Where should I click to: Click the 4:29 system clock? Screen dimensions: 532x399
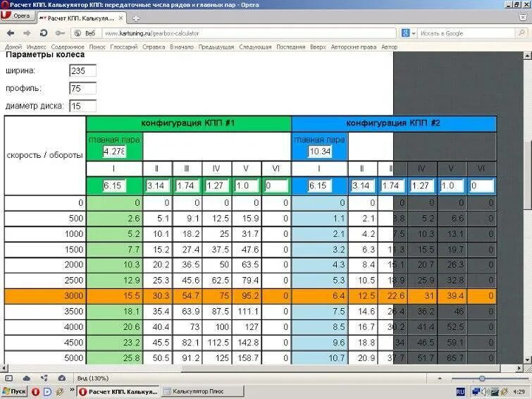point(519,392)
